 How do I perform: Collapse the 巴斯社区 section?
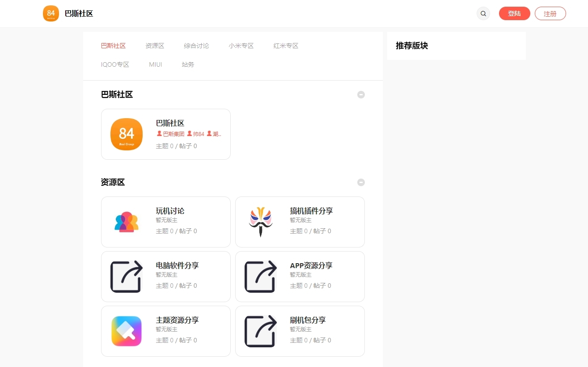(361, 94)
